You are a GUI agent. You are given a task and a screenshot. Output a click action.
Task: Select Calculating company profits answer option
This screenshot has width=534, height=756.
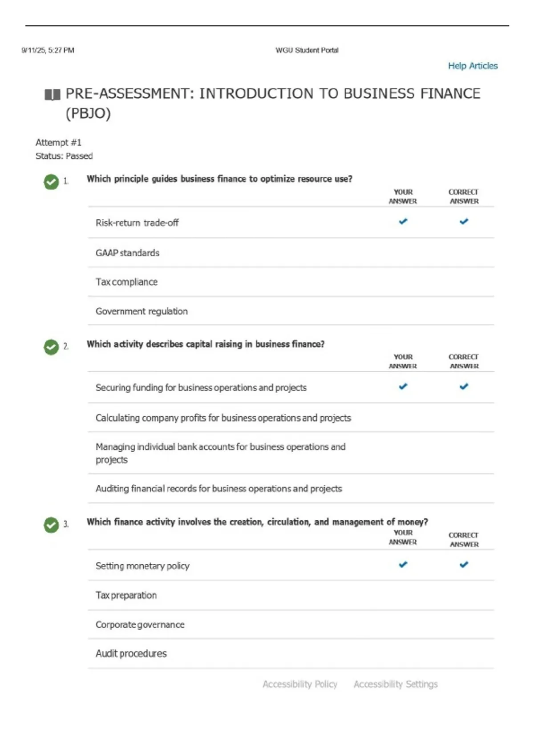pos(291,418)
